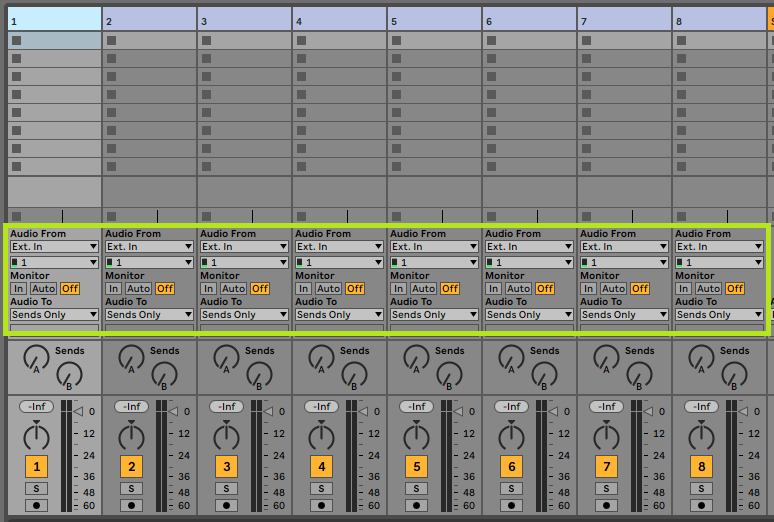774x522 pixels.
Task: Arm track 1 for recording
Action: [x=37, y=505]
